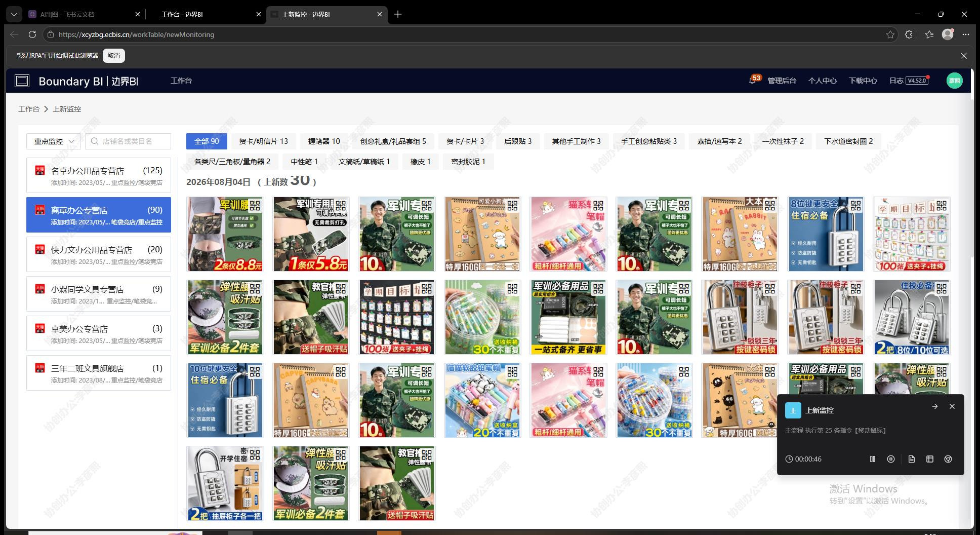Dismiss the 影刀RPA debugging infobar
The width and height of the screenshot is (980, 535).
pos(964,56)
